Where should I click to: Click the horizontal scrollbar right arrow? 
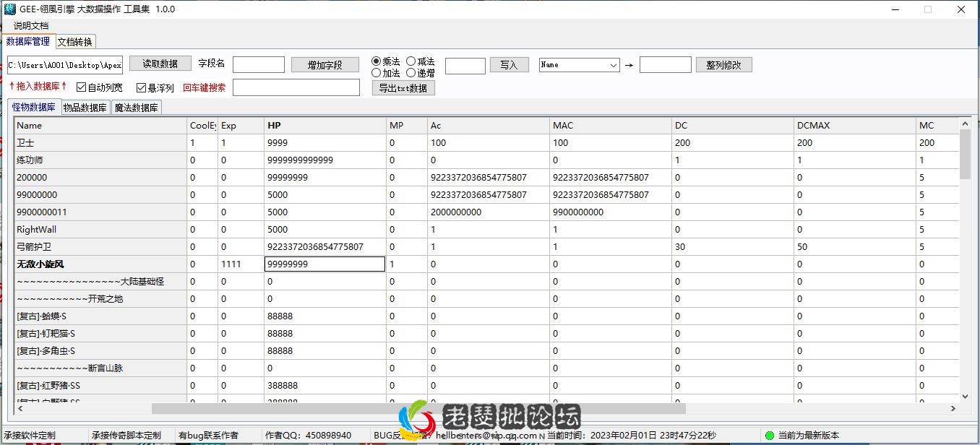coord(953,409)
